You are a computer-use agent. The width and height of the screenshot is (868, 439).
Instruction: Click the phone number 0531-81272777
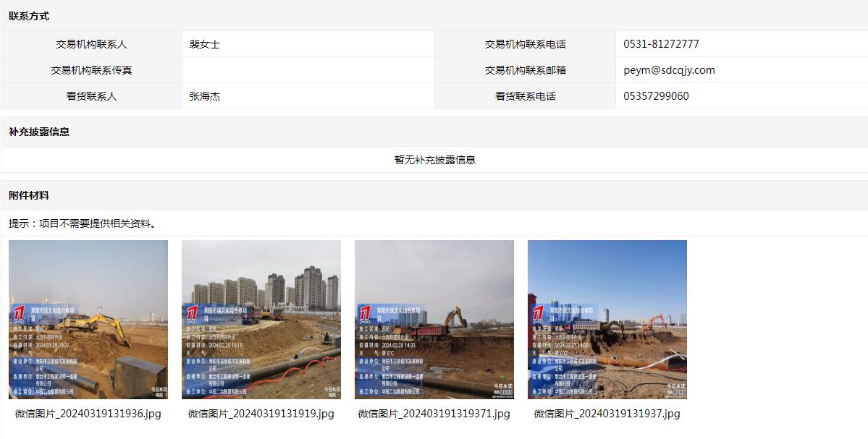pyautogui.click(x=661, y=44)
